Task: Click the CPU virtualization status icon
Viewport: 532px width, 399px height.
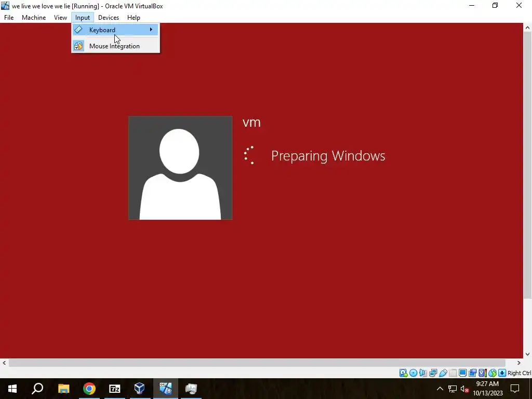Action: pyautogui.click(x=483, y=373)
